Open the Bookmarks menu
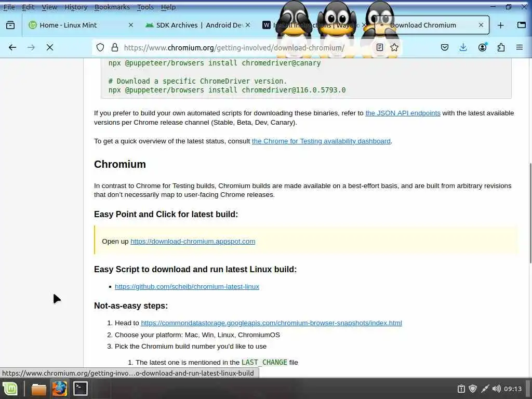 click(x=112, y=7)
